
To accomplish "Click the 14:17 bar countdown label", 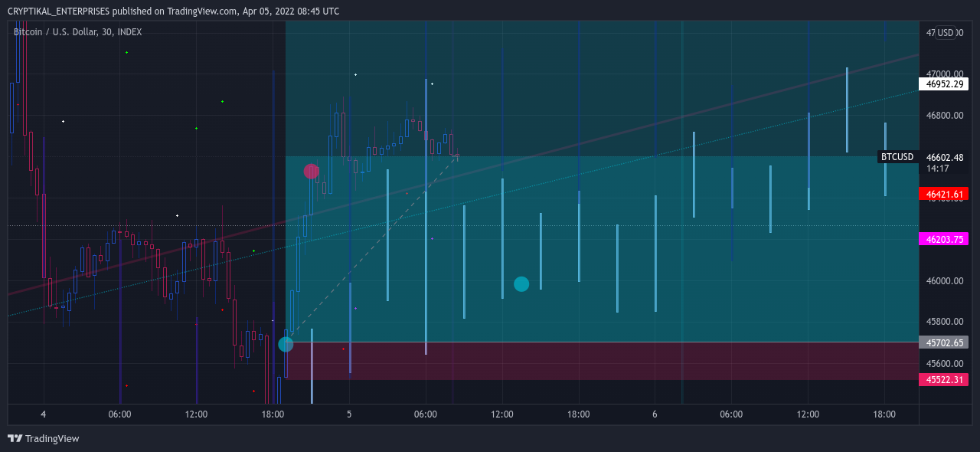I will pos(938,168).
